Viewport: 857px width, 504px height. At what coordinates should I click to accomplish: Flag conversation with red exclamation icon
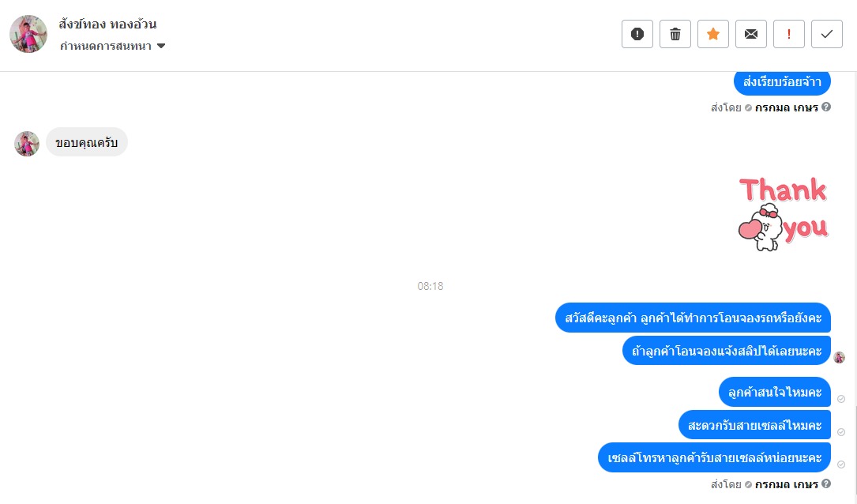coord(789,34)
